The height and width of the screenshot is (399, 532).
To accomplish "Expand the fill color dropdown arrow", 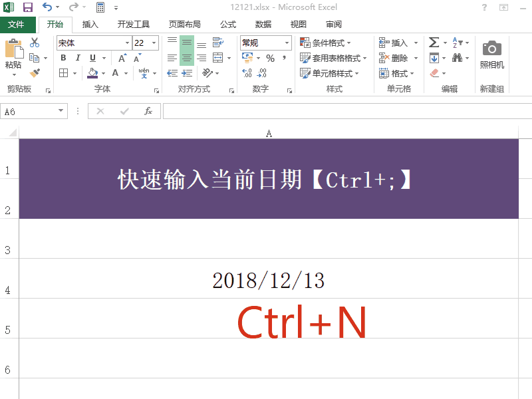I will [103, 72].
